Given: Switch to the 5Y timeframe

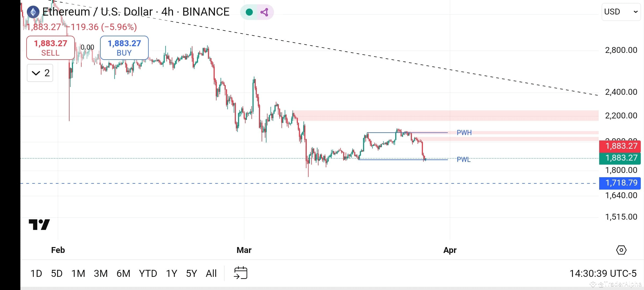Looking at the screenshot, I should 191,273.
